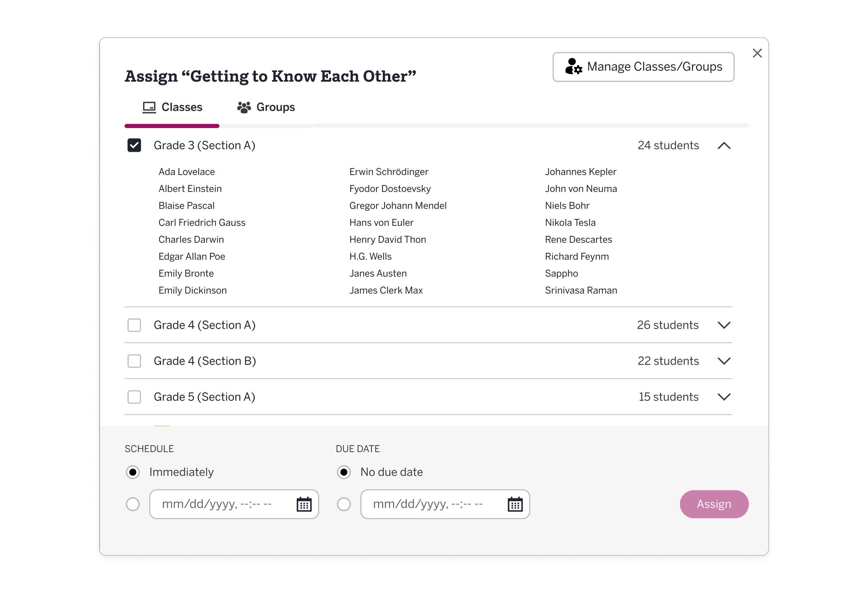The height and width of the screenshot is (593, 868).
Task: Expand Grade 4 (Section B) student list
Action: pyautogui.click(x=724, y=361)
